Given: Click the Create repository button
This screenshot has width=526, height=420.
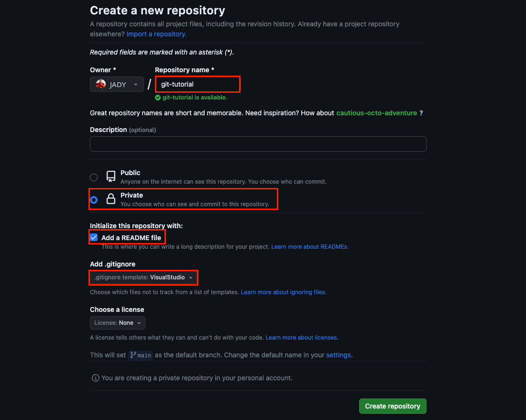Looking at the screenshot, I should 393,406.
